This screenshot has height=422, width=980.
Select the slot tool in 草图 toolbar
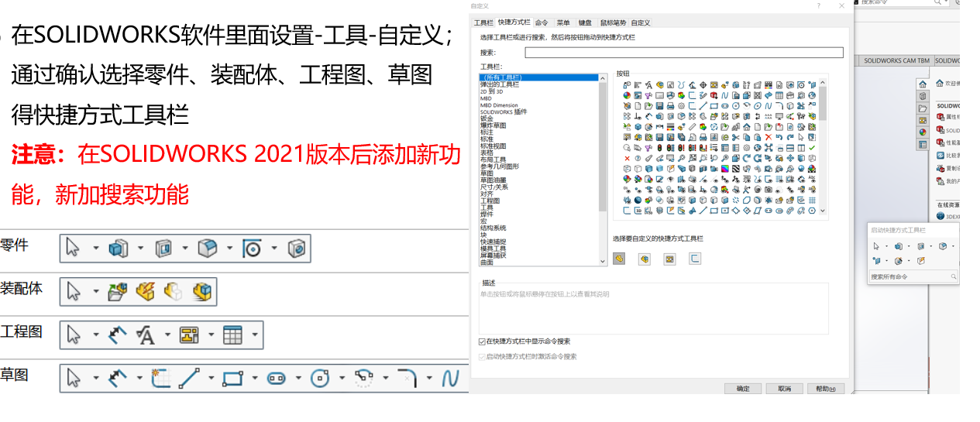tap(277, 378)
